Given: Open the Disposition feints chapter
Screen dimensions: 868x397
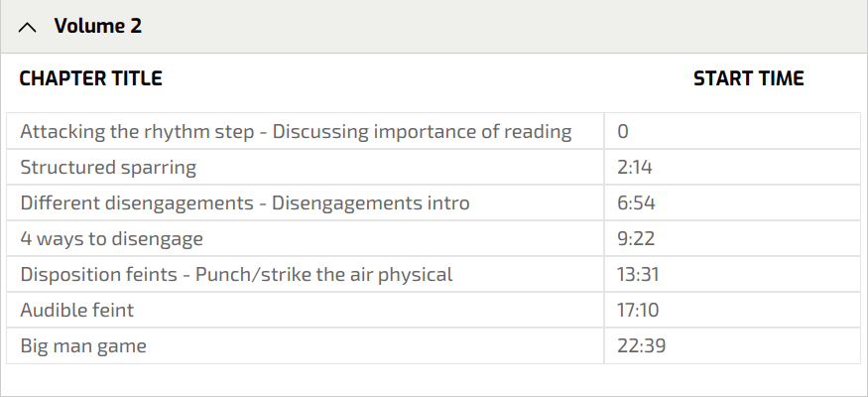Looking at the screenshot, I should pyautogui.click(x=236, y=274).
